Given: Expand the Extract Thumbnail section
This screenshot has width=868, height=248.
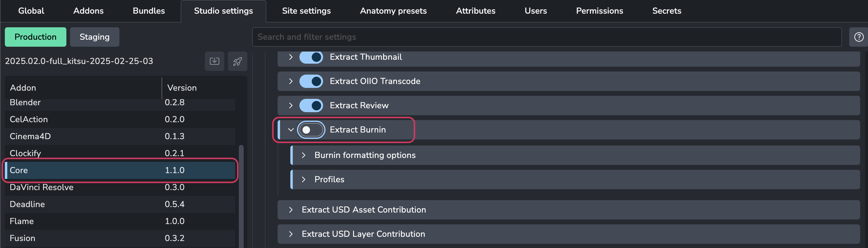Looking at the screenshot, I should click(x=290, y=57).
